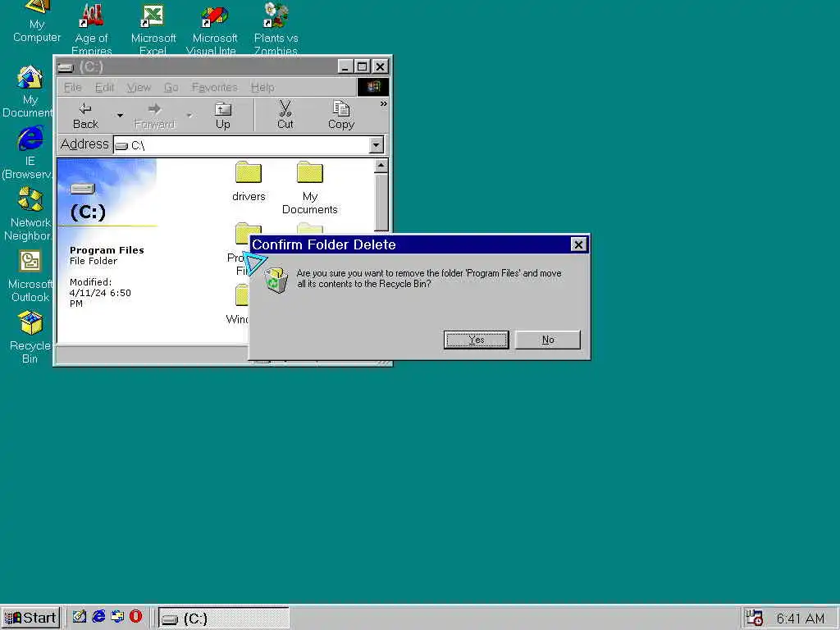
Task: Minimize the C: window
Action: (x=345, y=66)
